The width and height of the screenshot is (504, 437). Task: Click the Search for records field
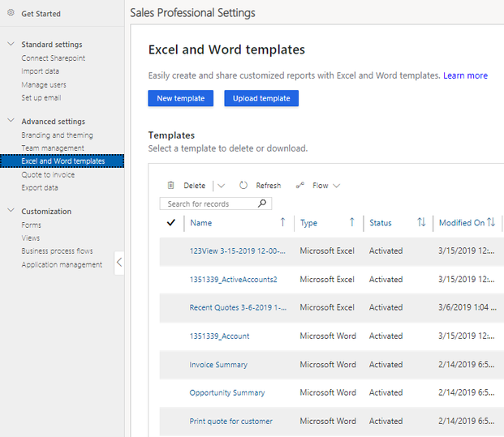click(209, 204)
